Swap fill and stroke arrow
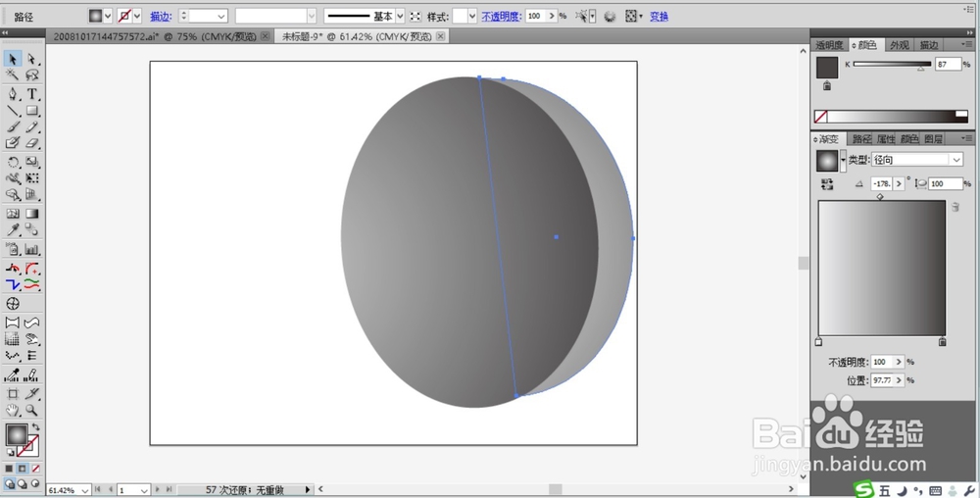Image resolution: width=980 pixels, height=498 pixels. pyautogui.click(x=35, y=426)
